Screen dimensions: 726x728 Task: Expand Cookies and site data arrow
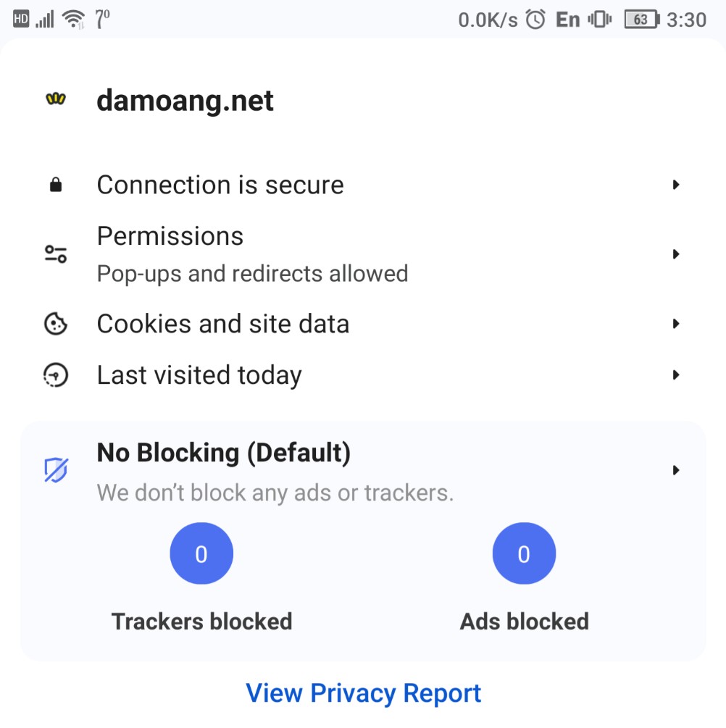pos(676,324)
